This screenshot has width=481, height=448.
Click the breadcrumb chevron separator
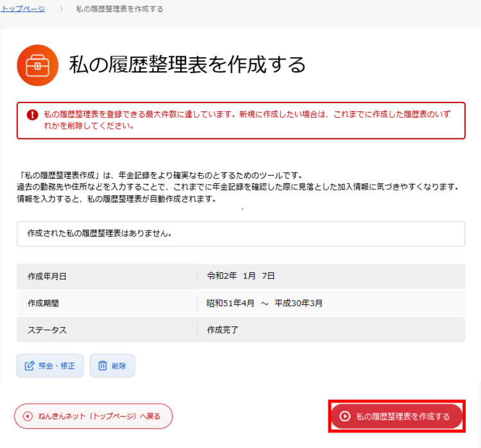61,9
